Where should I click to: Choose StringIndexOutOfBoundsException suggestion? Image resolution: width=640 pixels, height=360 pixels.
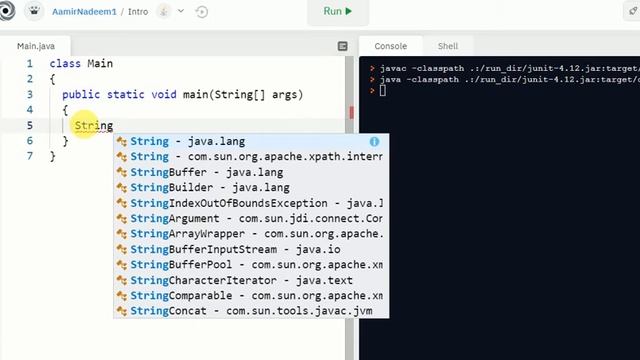tap(251, 203)
